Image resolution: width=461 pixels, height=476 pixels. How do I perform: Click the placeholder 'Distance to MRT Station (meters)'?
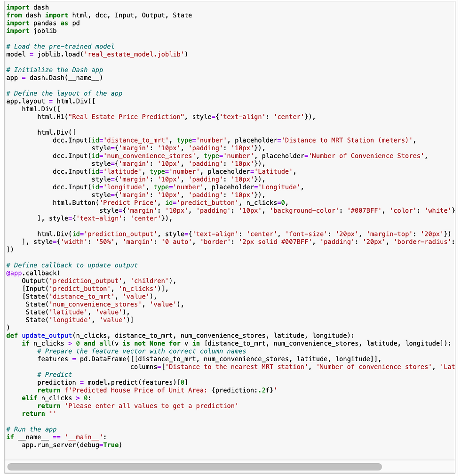click(347, 140)
